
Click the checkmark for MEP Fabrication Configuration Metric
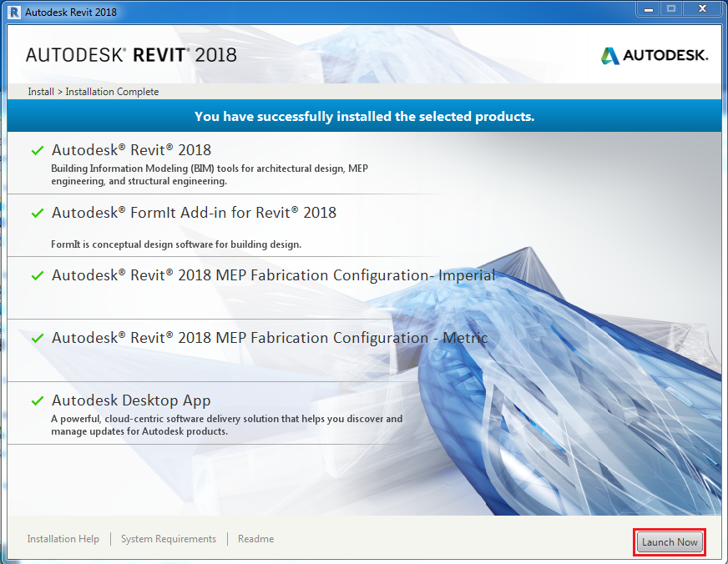tap(37, 339)
